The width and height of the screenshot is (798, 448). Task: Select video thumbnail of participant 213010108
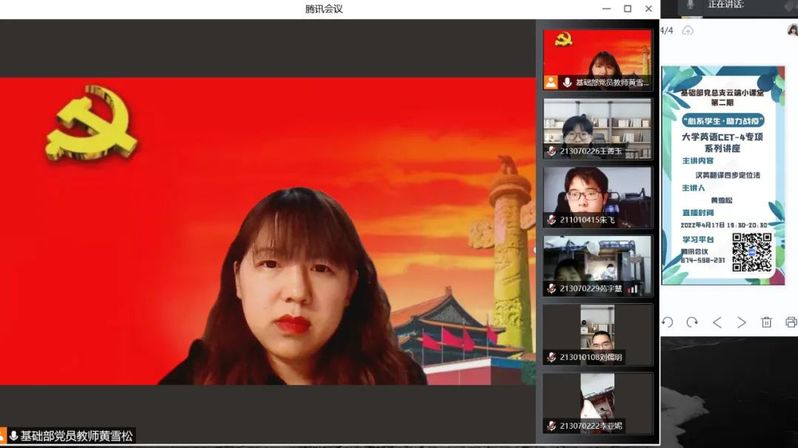pyautogui.click(x=597, y=334)
